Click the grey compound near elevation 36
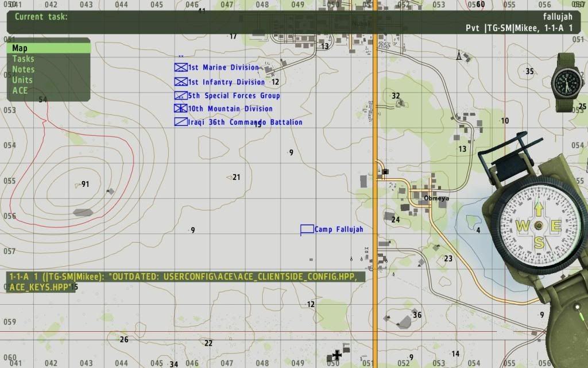The height and width of the screenshot is (368, 588). 405,322
